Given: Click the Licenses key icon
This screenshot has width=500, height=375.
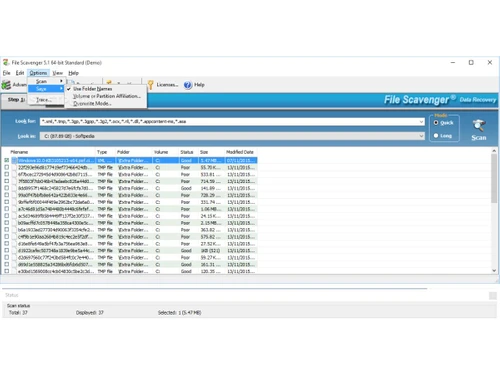Looking at the screenshot, I should [151, 85].
